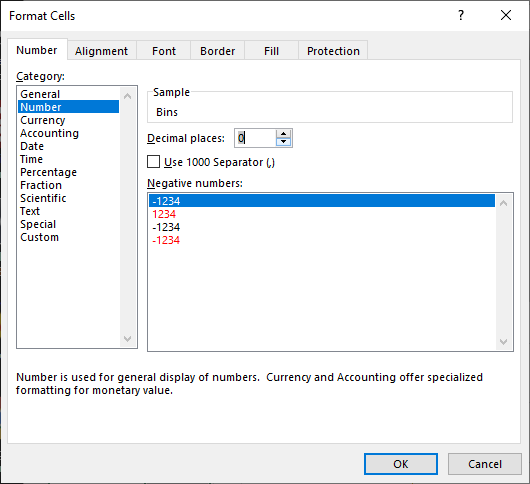Click Category list scroll down arrow
This screenshot has width=530, height=484.
127,338
